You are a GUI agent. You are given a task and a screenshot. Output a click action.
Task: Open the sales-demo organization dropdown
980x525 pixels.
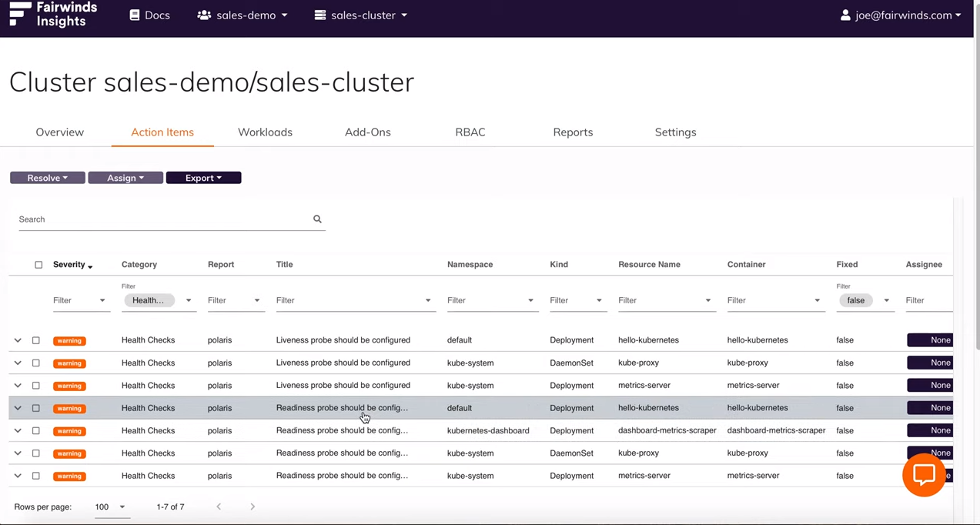pos(242,15)
